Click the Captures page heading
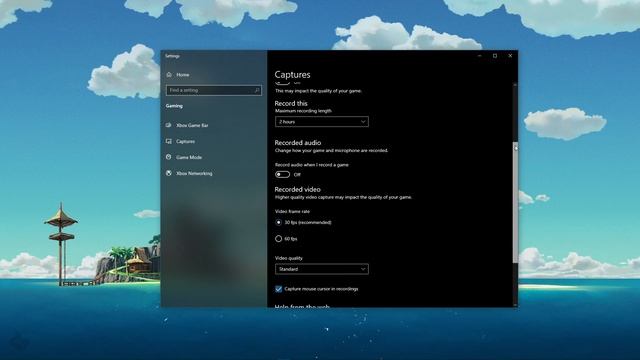Screen dimensions: 640x360 point(292,75)
